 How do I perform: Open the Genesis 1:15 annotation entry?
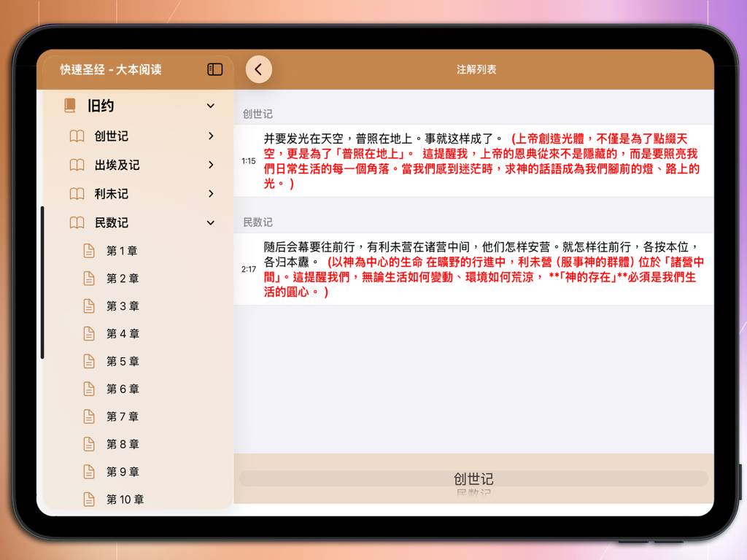coord(481,162)
